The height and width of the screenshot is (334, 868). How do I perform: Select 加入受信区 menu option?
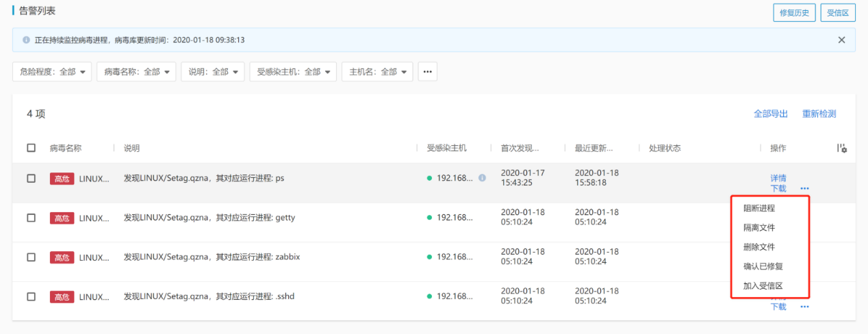click(x=763, y=285)
